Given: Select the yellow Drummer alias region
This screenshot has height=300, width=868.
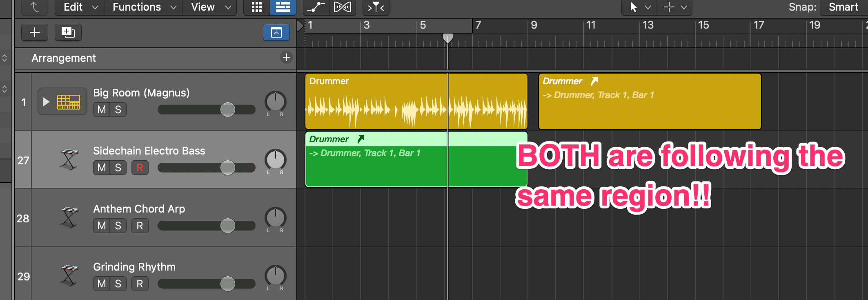Looking at the screenshot, I should tap(650, 101).
